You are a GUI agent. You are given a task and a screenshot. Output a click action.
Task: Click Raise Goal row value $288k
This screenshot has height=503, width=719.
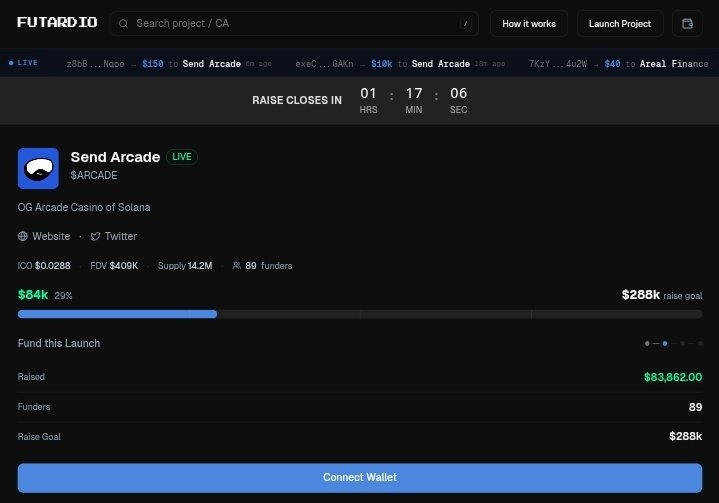686,436
